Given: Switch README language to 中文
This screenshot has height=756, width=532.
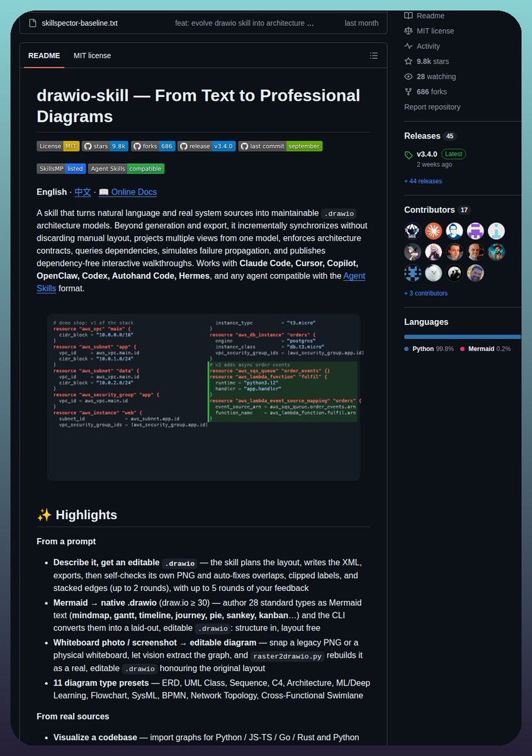Looking at the screenshot, I should (82, 192).
